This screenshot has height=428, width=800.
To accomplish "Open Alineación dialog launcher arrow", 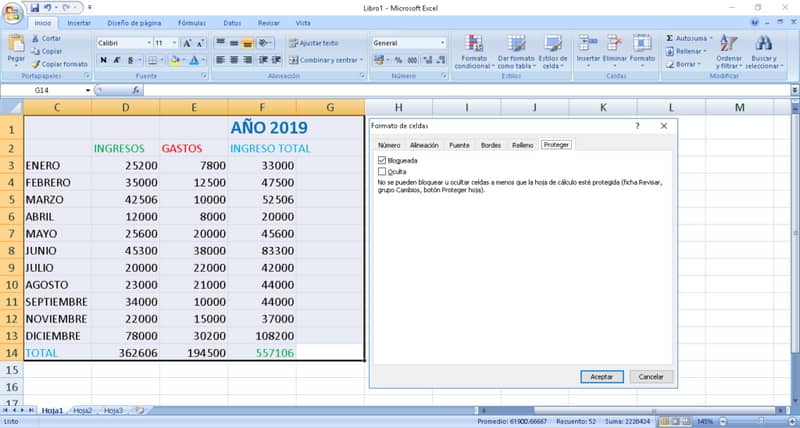I will click(x=363, y=75).
